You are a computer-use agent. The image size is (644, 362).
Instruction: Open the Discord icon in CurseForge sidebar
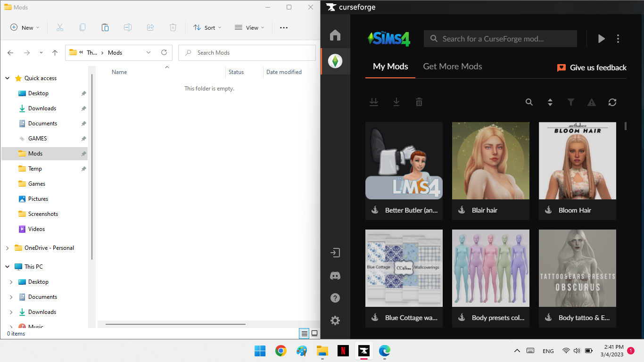[x=335, y=276]
